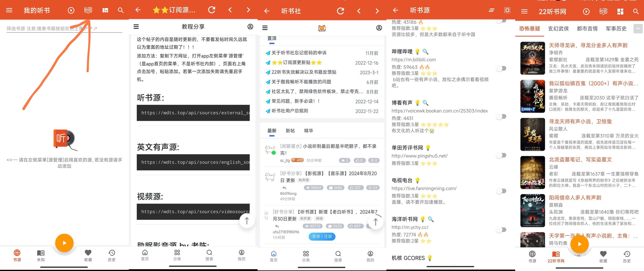Switch to the 精华 tab in 听书社
Screen dimensions: 644x271
308,131
